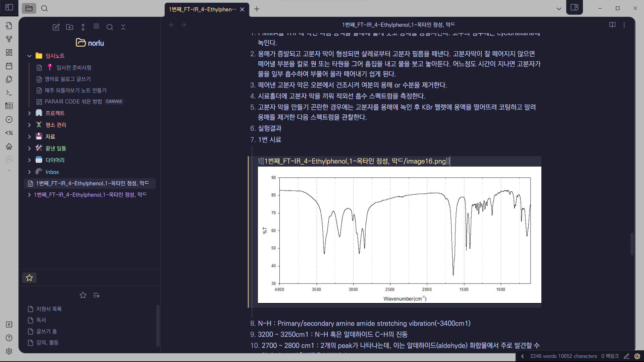Expand the Inbox folder
The width and height of the screenshot is (644, 362).
point(29,172)
